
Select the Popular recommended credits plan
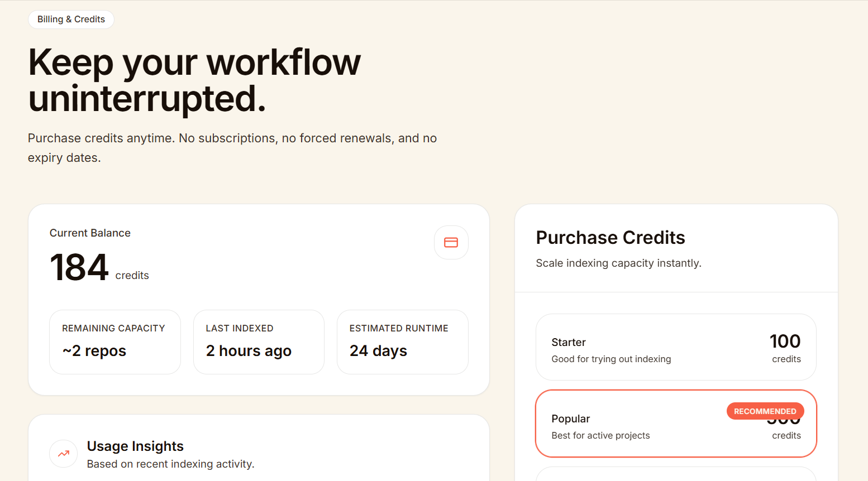pyautogui.click(x=676, y=424)
